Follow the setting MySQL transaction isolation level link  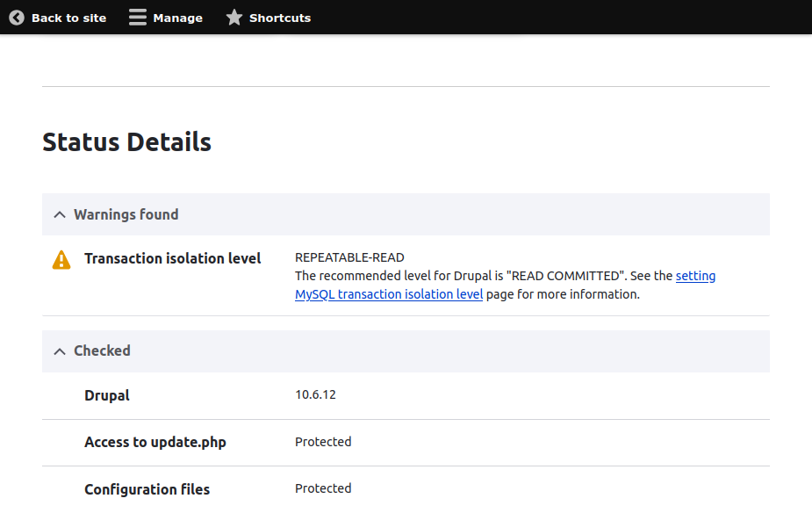[389, 294]
